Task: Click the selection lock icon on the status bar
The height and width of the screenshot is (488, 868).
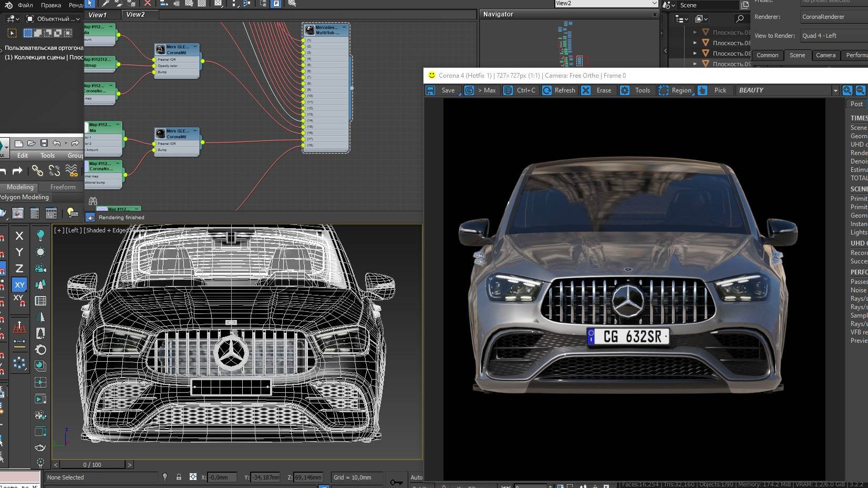Action: click(178, 477)
